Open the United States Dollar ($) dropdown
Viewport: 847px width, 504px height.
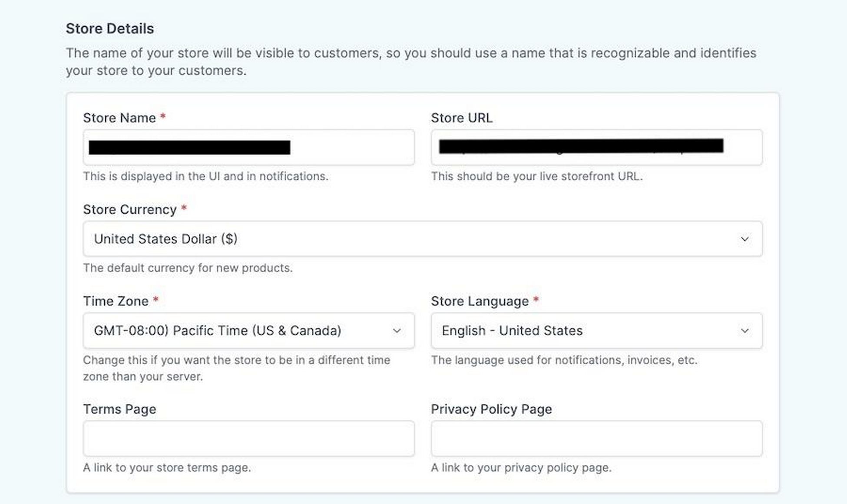[x=423, y=239]
